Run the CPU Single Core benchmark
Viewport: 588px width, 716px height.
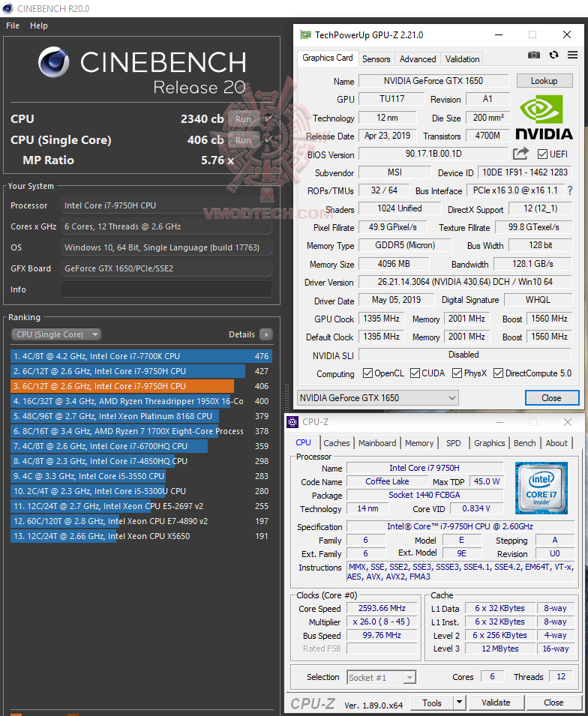tap(244, 139)
